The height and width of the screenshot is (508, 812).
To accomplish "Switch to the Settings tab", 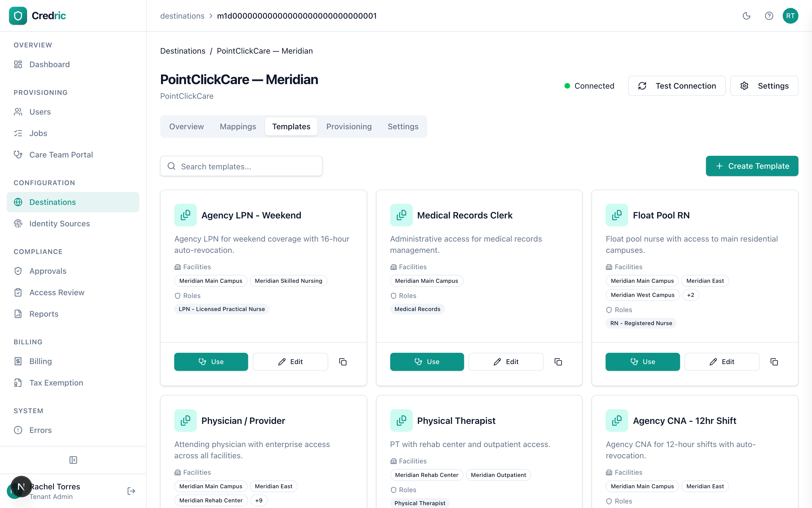I will pyautogui.click(x=403, y=127).
